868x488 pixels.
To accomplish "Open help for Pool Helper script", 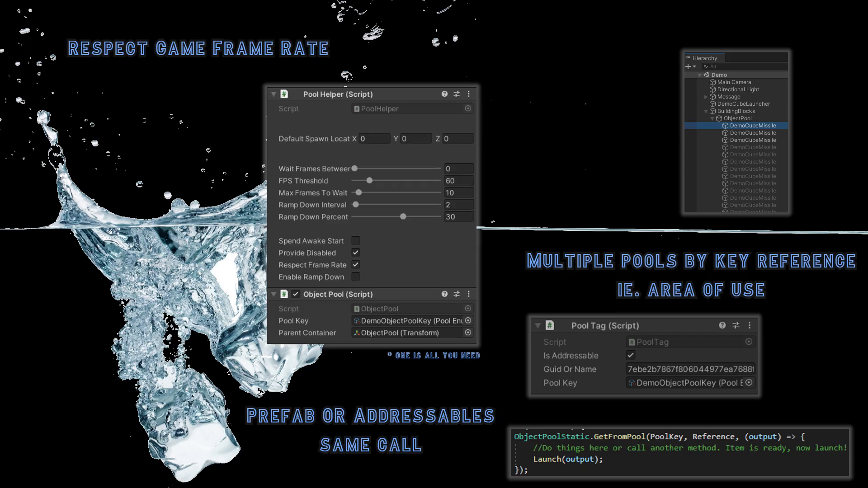I will (x=444, y=94).
